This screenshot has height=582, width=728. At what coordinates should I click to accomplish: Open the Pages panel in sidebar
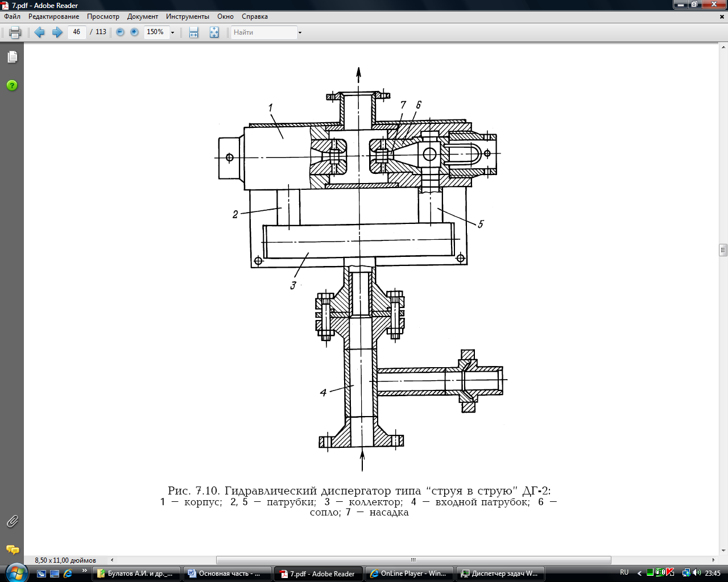click(12, 57)
